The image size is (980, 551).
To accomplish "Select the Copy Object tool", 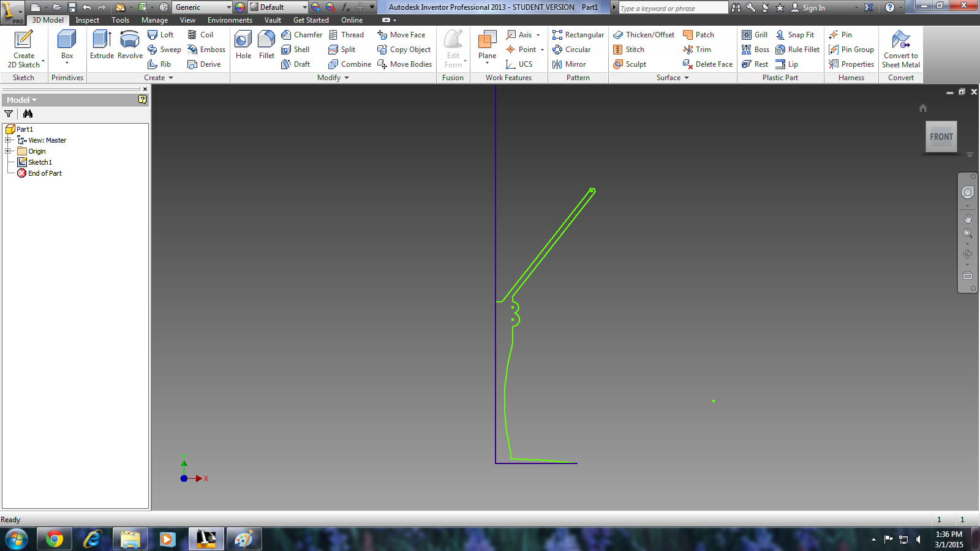I will [x=404, y=50].
